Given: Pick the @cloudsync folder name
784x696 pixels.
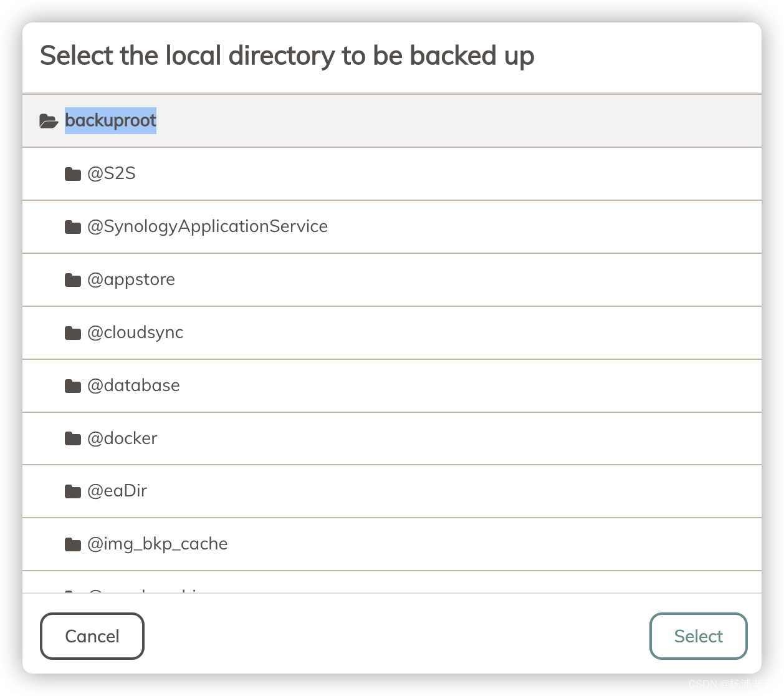Looking at the screenshot, I should 136,332.
